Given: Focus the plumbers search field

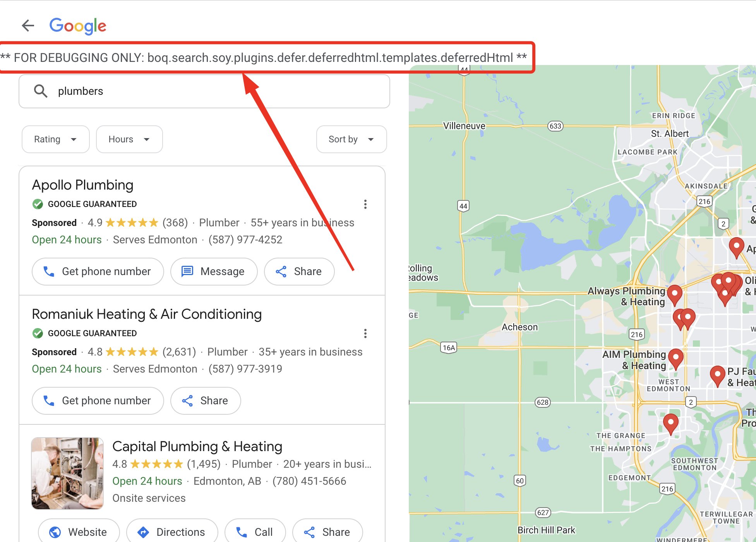Looking at the screenshot, I should click(x=204, y=91).
